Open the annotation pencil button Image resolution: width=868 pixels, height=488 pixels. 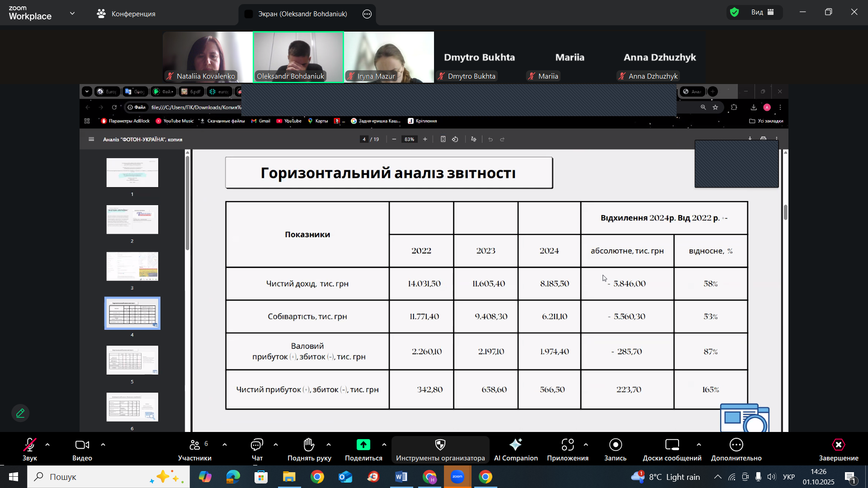click(20, 413)
